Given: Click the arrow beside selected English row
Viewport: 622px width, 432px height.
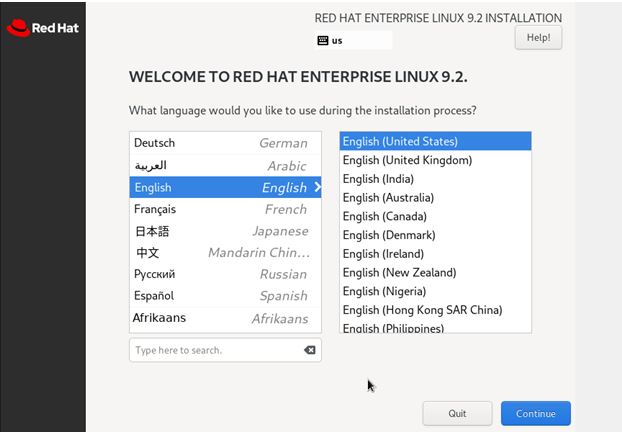Looking at the screenshot, I should pyautogui.click(x=317, y=187).
